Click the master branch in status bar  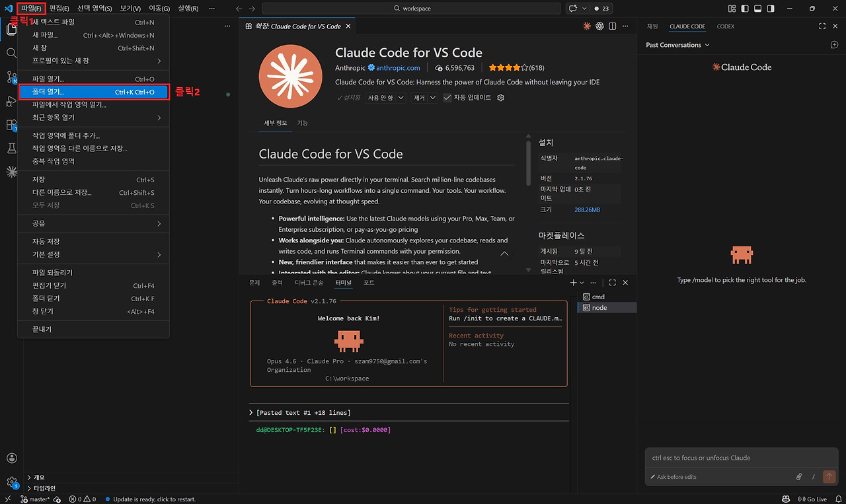[x=36, y=499]
